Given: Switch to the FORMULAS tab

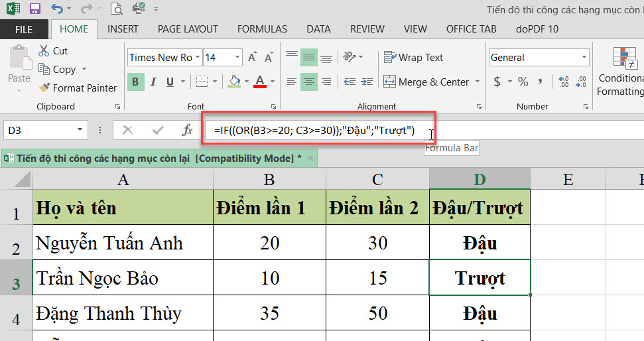Looking at the screenshot, I should tap(262, 29).
